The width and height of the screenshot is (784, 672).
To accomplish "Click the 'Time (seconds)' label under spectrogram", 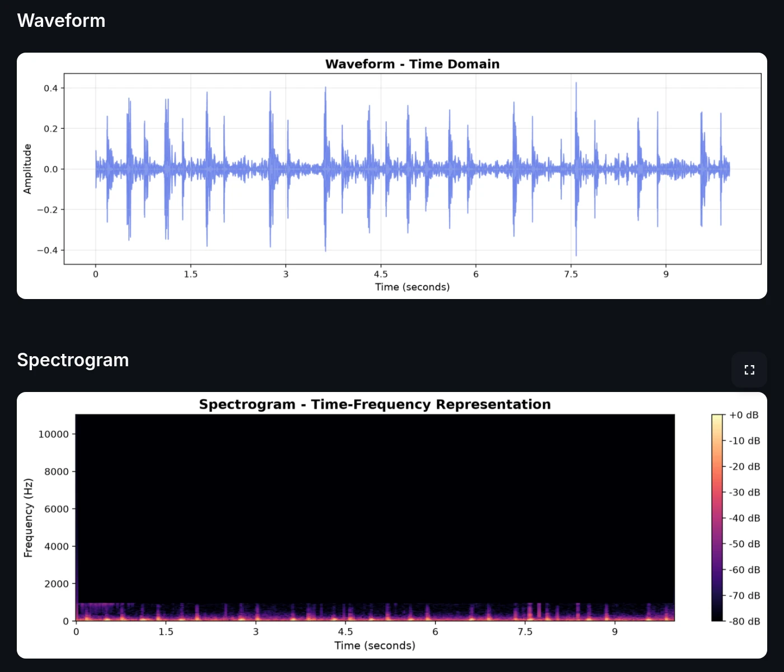I will (x=375, y=645).
